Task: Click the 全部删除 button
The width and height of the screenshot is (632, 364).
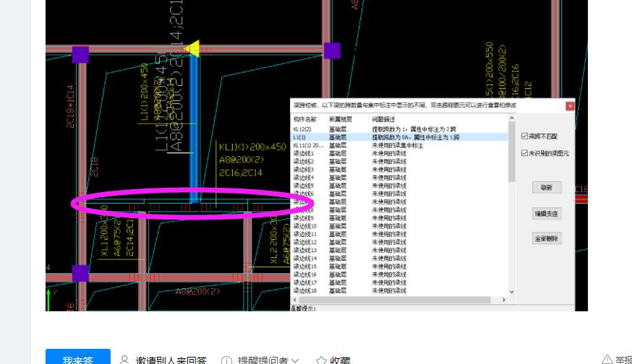Action: click(547, 238)
